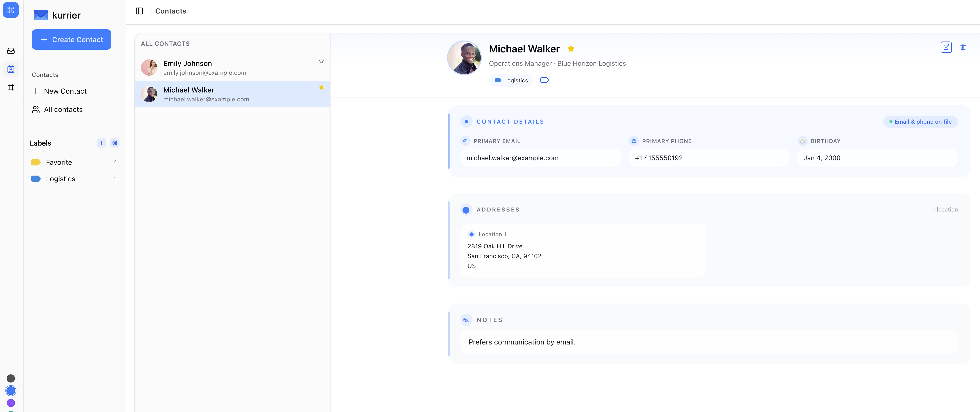Click the primary email field
Viewport: 980px width, 412px height.
pos(540,158)
